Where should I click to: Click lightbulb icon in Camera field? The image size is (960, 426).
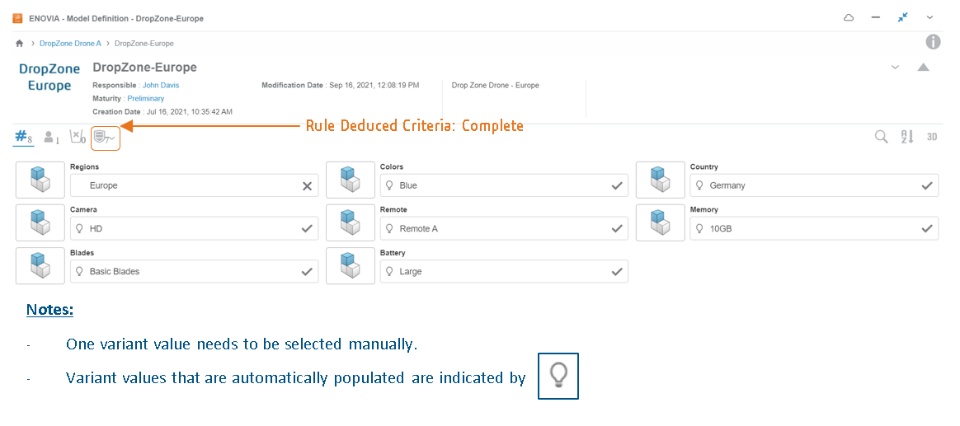click(x=79, y=228)
